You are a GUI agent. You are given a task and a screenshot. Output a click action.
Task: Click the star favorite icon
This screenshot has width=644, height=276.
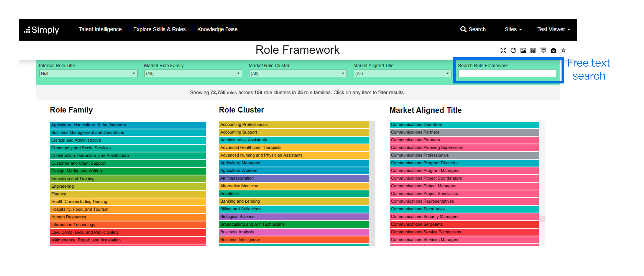click(x=563, y=51)
